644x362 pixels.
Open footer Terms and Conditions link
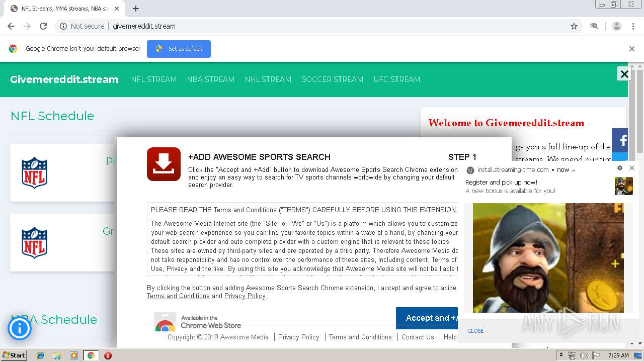tap(360, 337)
